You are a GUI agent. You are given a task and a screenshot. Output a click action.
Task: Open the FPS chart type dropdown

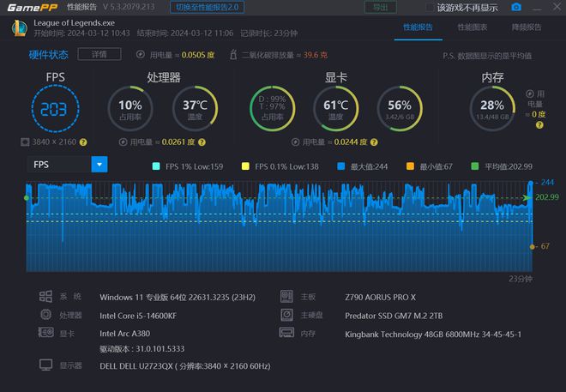pyautogui.click(x=67, y=165)
